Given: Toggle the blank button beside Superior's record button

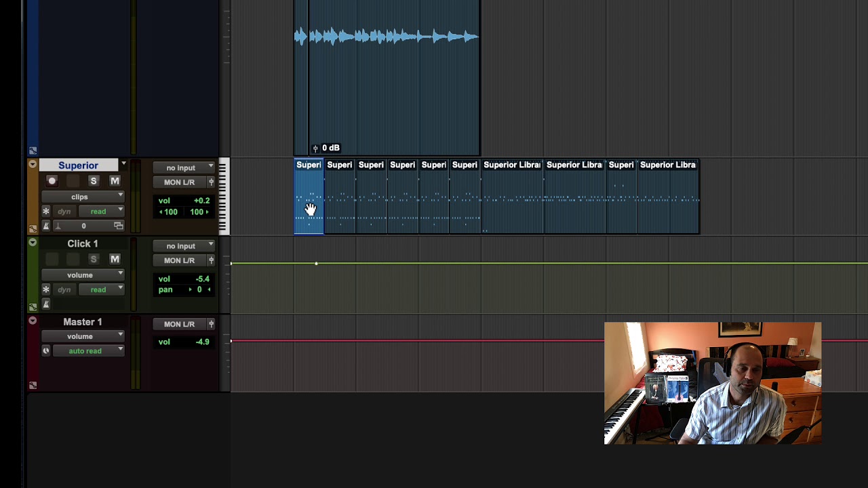Looking at the screenshot, I should (73, 181).
